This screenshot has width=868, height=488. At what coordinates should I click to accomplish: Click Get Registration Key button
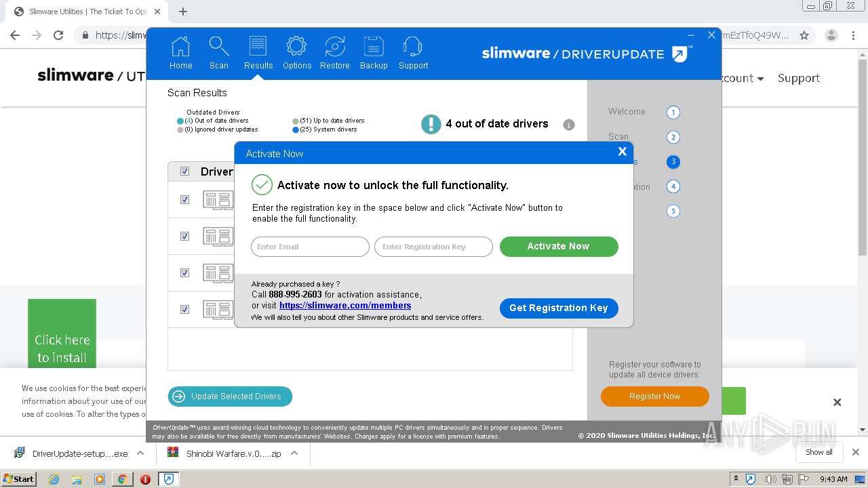coord(559,308)
